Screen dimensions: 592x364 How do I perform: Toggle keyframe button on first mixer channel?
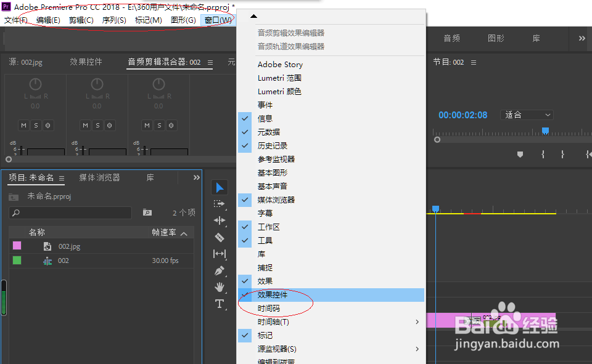click(x=48, y=125)
